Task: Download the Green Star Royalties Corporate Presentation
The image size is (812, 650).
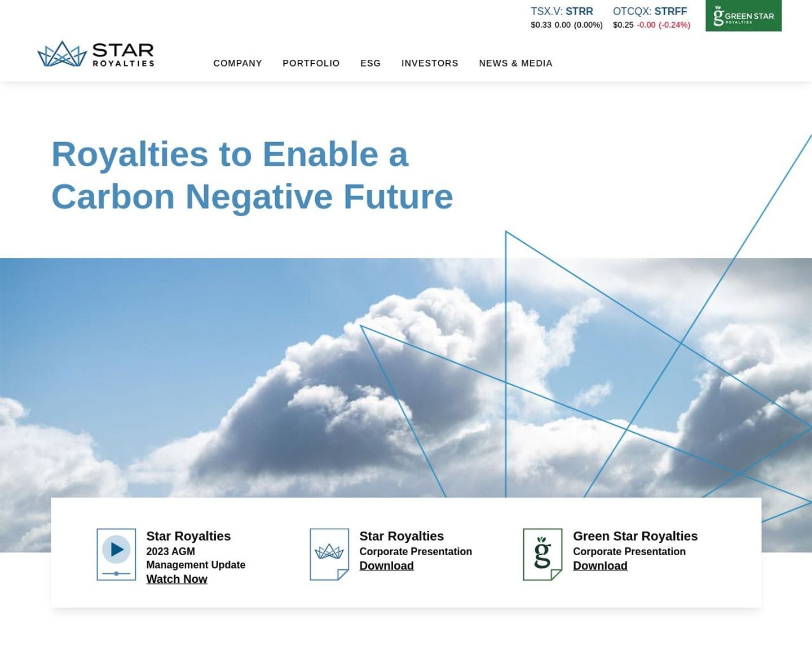Action: tap(600, 565)
